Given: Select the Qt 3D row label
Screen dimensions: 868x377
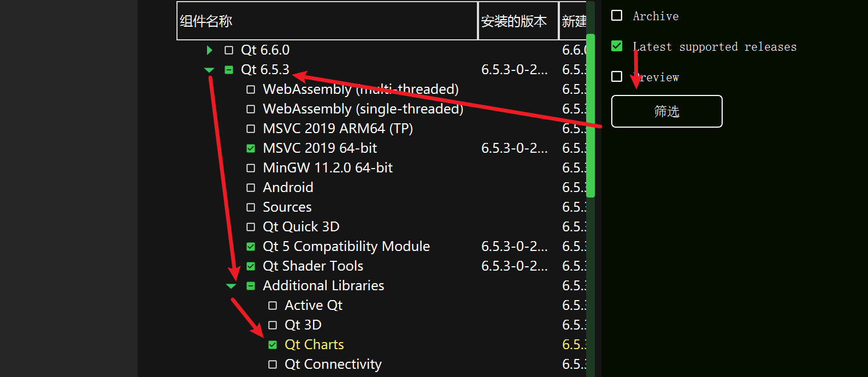Looking at the screenshot, I should (x=303, y=325).
